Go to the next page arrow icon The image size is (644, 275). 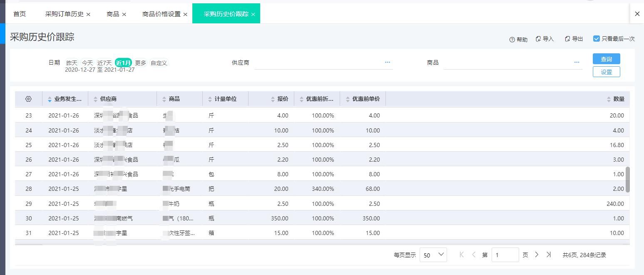[537, 254]
